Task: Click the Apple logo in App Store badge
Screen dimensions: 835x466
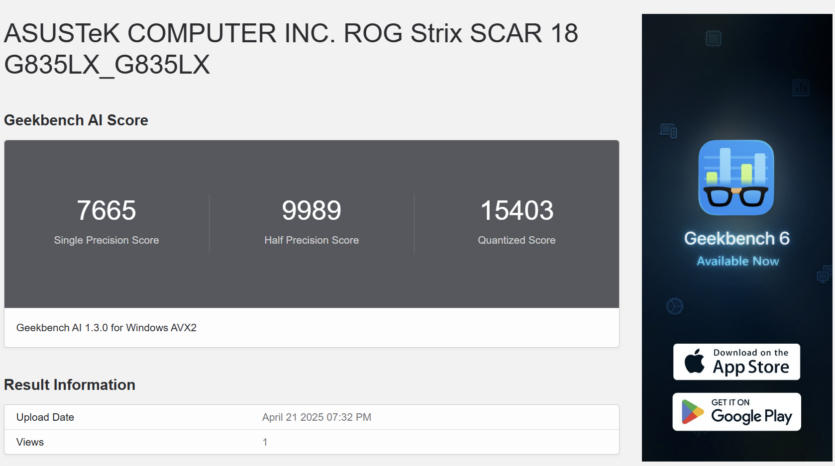Action: pyautogui.click(x=694, y=361)
